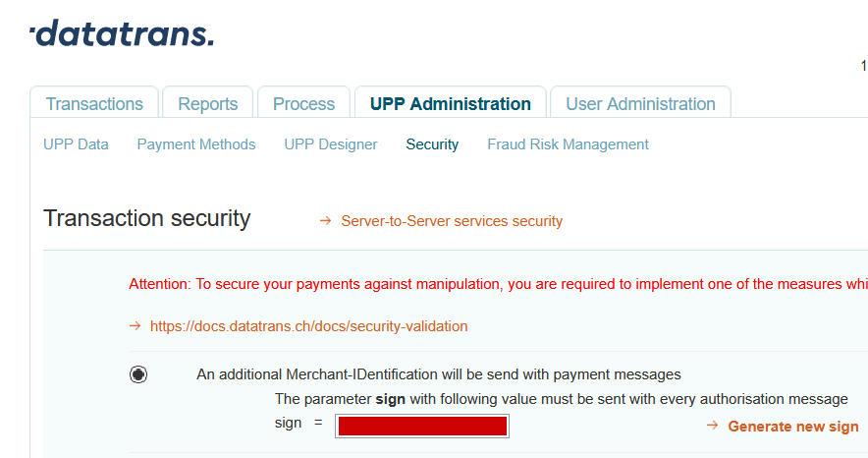
Task: Open the UPP Data submenu
Action: 76,144
